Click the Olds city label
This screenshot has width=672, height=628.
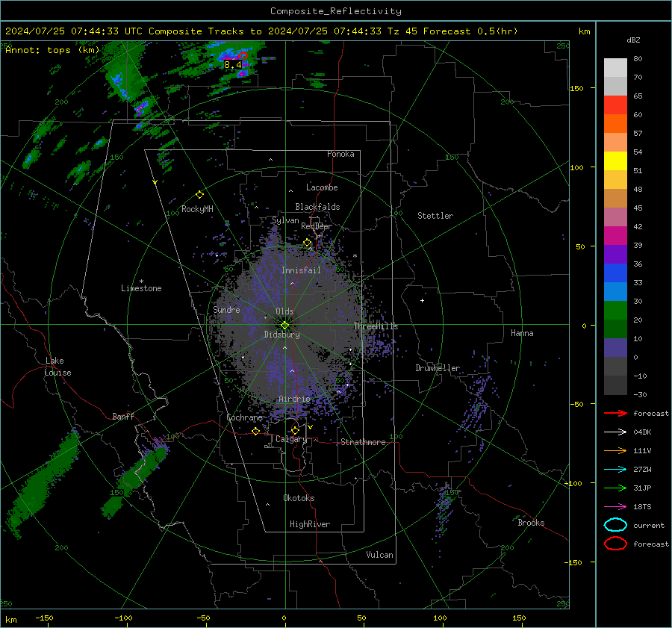point(284,311)
